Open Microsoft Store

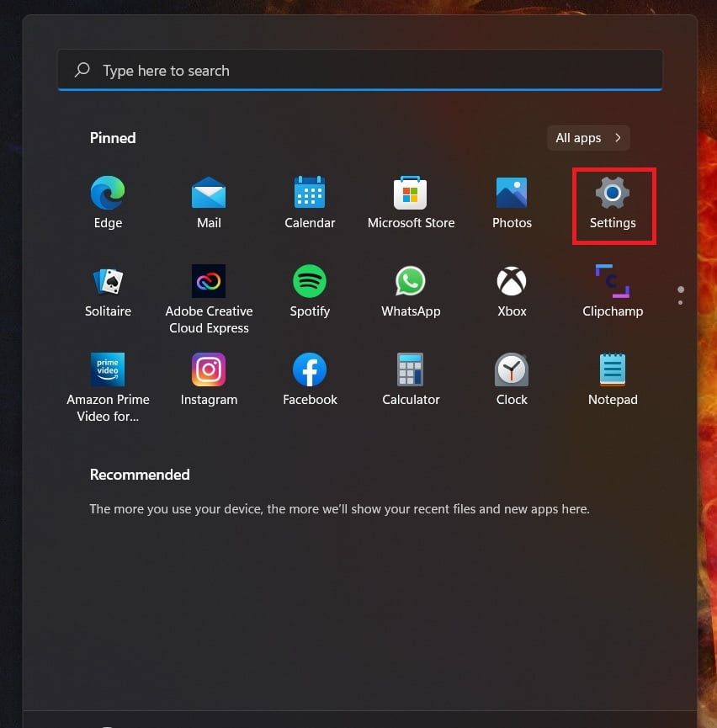[411, 203]
